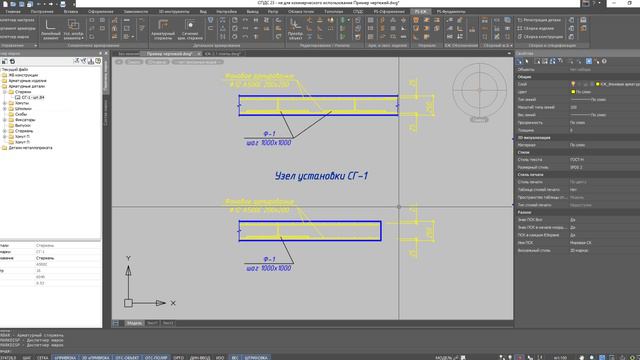Click the document tab close button
Screen dimensions: 640x360
[199, 54]
